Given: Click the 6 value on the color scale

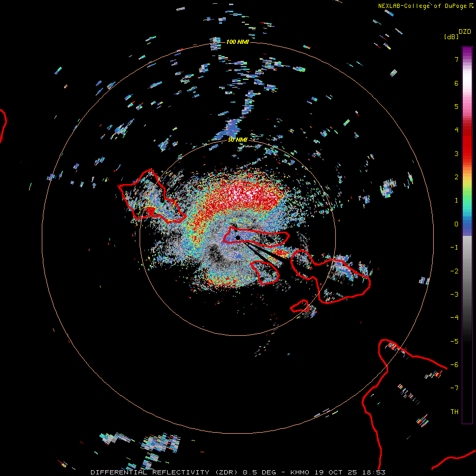Looking at the screenshot, I should coord(456,83).
